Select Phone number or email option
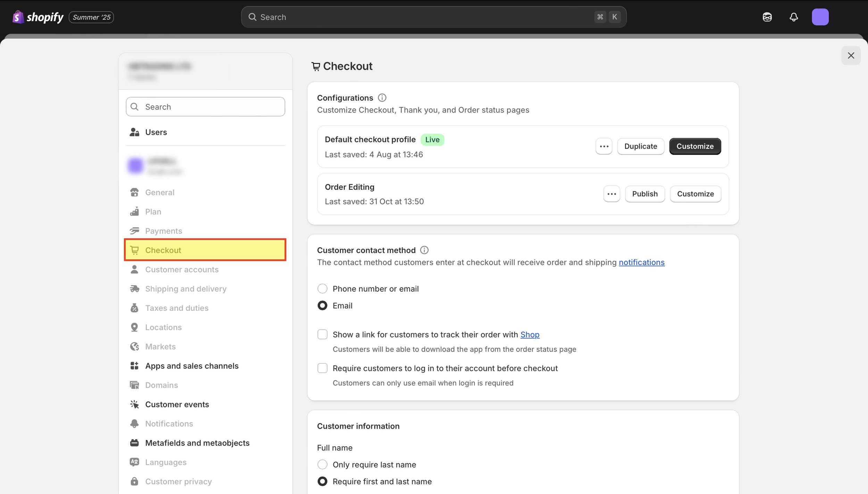The image size is (868, 494). [323, 289]
